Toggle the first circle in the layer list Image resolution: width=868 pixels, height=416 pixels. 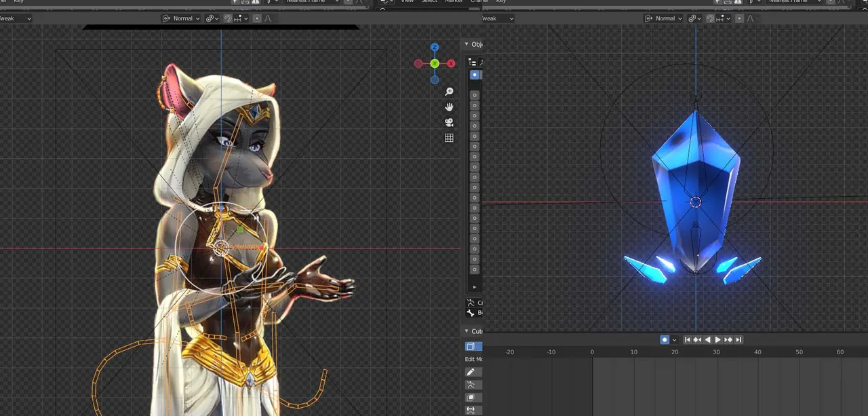[475, 95]
